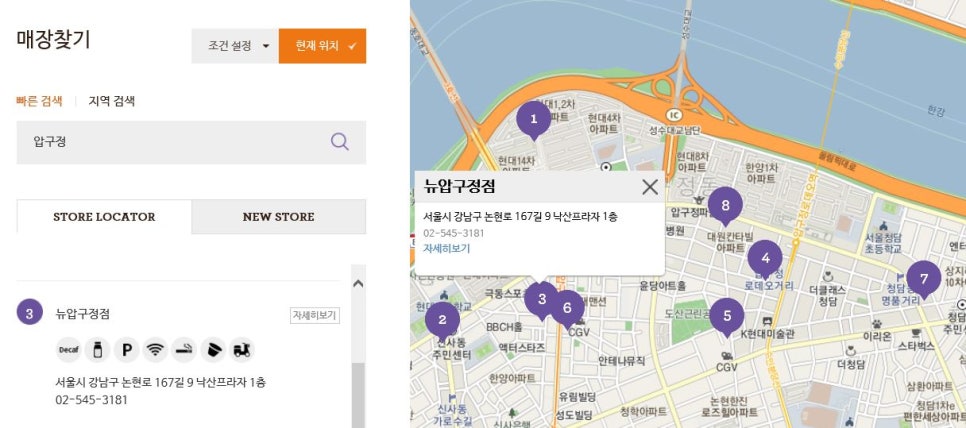Select map marker number 3

click(x=542, y=301)
